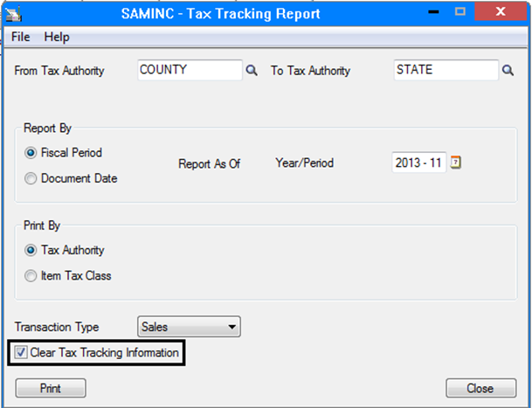Choose the Item Tax Class radio button
The height and width of the screenshot is (408, 532).
31,277
